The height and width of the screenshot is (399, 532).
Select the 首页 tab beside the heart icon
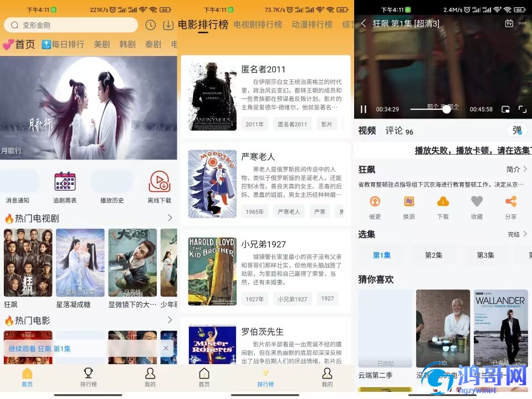click(25, 44)
